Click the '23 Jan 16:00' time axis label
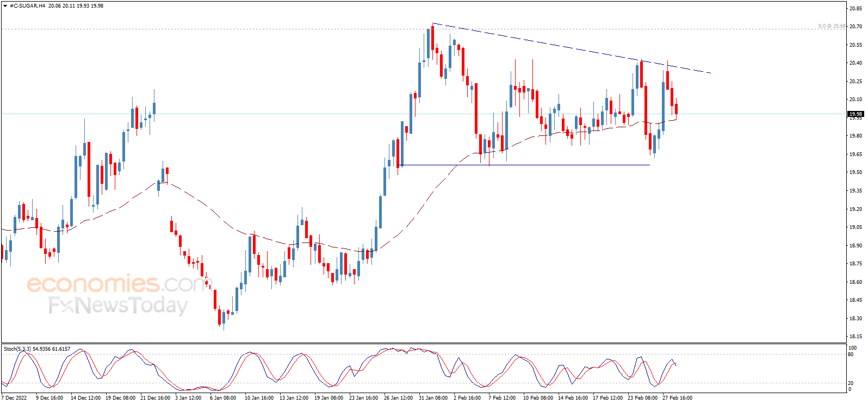Viewport: 868px width, 404px height. (x=364, y=398)
